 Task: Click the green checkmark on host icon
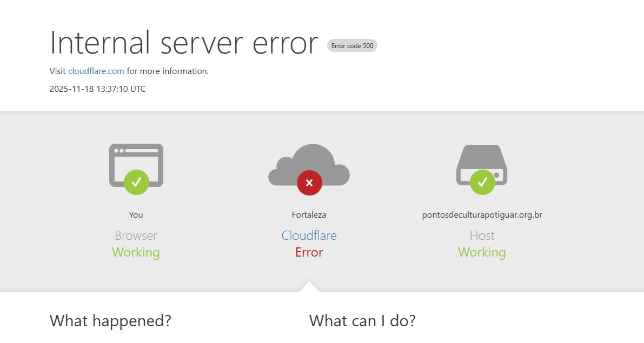(x=482, y=182)
